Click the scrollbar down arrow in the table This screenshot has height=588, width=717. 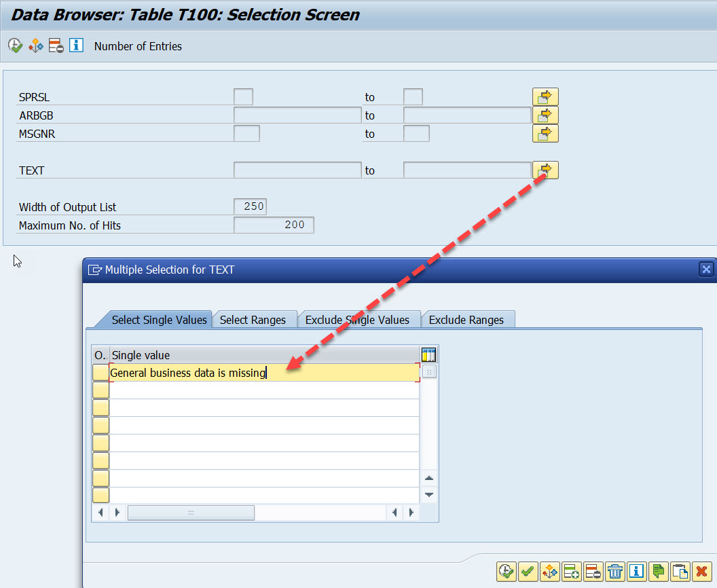pyautogui.click(x=429, y=494)
